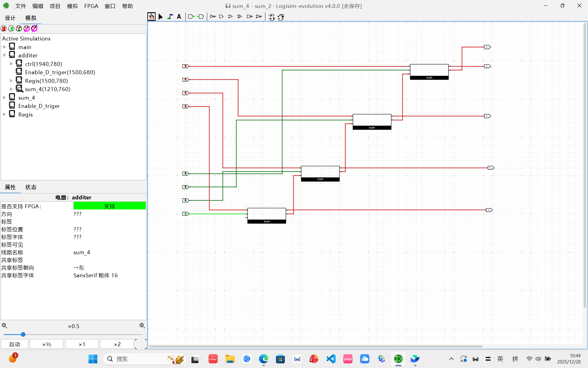Screen dimensions: 588x368
Task: Pick the input pin tool
Action: pyautogui.click(x=191, y=17)
